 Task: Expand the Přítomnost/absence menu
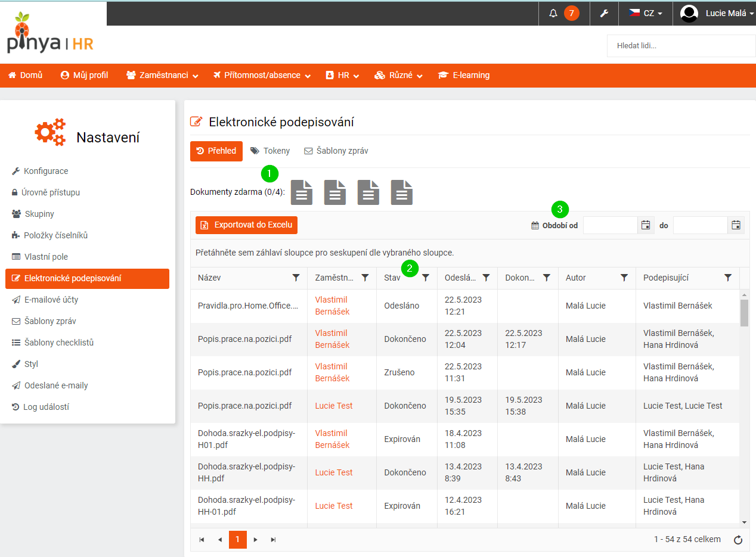tap(261, 75)
